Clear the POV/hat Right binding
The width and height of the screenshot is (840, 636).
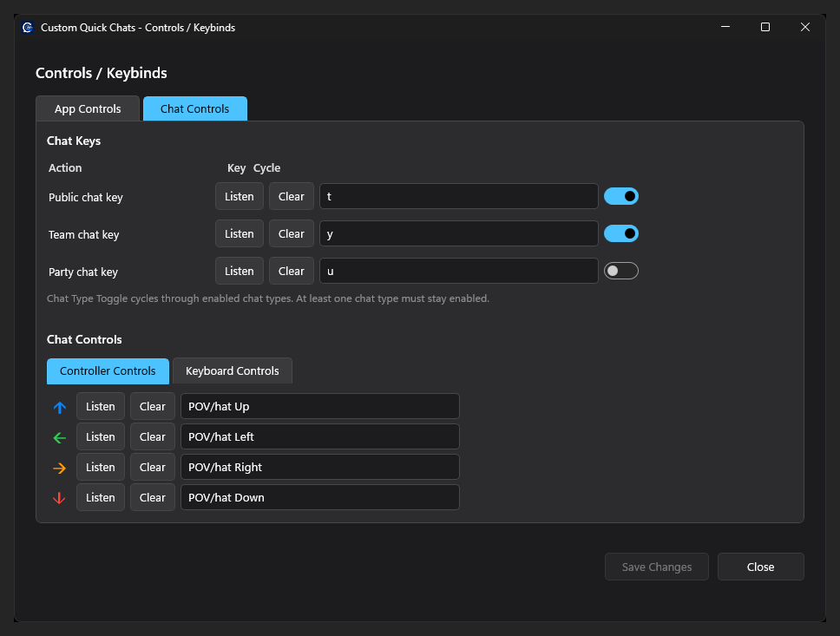(153, 467)
